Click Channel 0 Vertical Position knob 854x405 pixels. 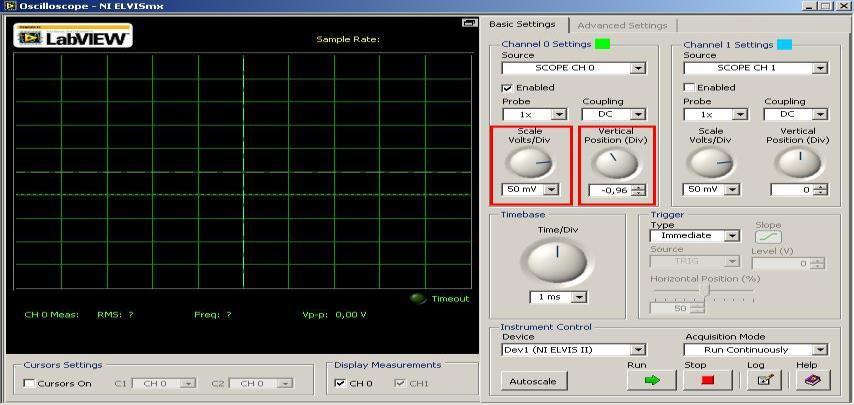[x=615, y=163]
